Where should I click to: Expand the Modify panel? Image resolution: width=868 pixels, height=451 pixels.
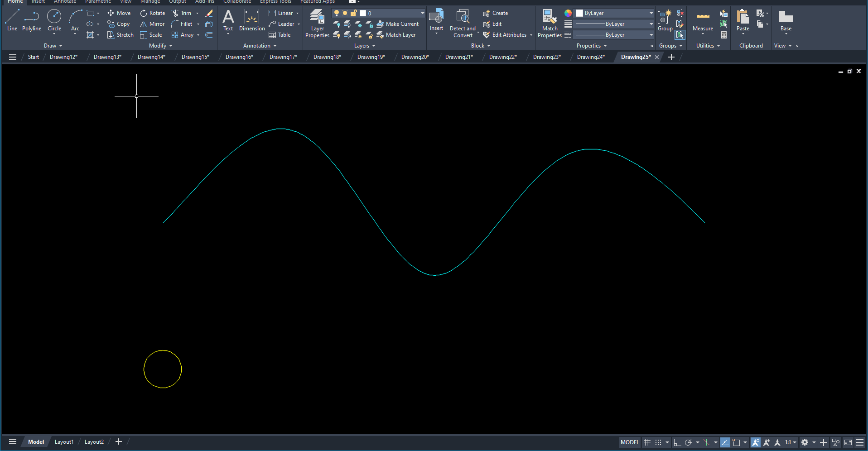tap(161, 46)
